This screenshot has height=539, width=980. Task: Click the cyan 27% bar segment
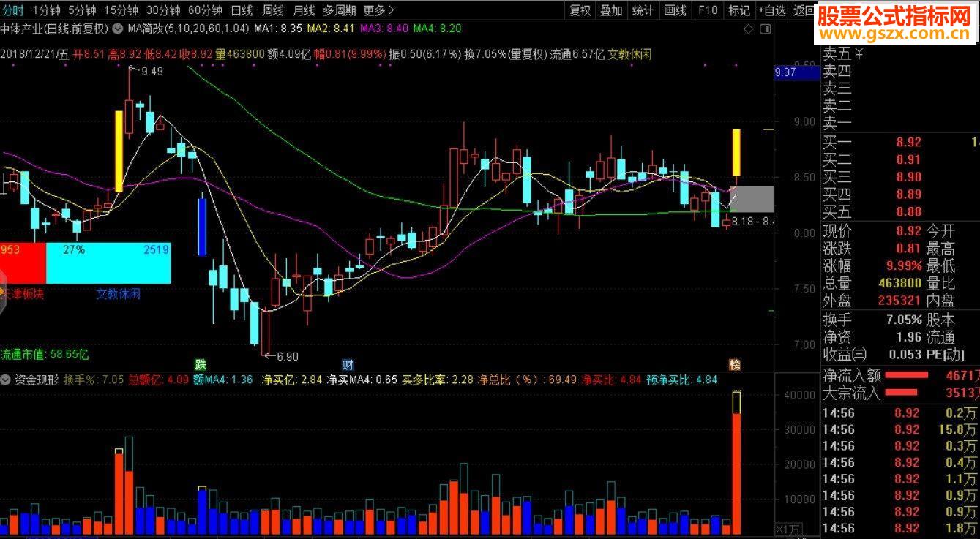pos(108,263)
